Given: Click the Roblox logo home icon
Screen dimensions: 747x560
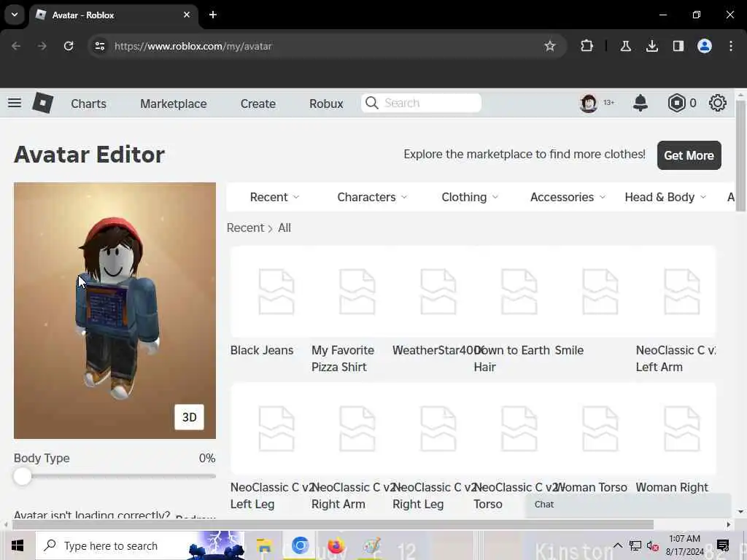Looking at the screenshot, I should 42,103.
